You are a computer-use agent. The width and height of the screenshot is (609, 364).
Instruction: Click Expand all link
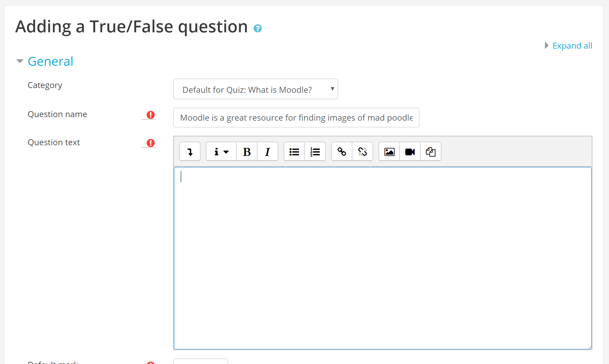point(572,46)
